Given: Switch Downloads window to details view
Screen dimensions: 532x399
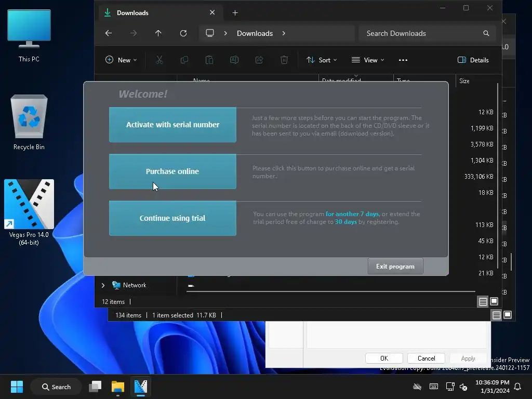Looking at the screenshot, I should click(x=483, y=301).
